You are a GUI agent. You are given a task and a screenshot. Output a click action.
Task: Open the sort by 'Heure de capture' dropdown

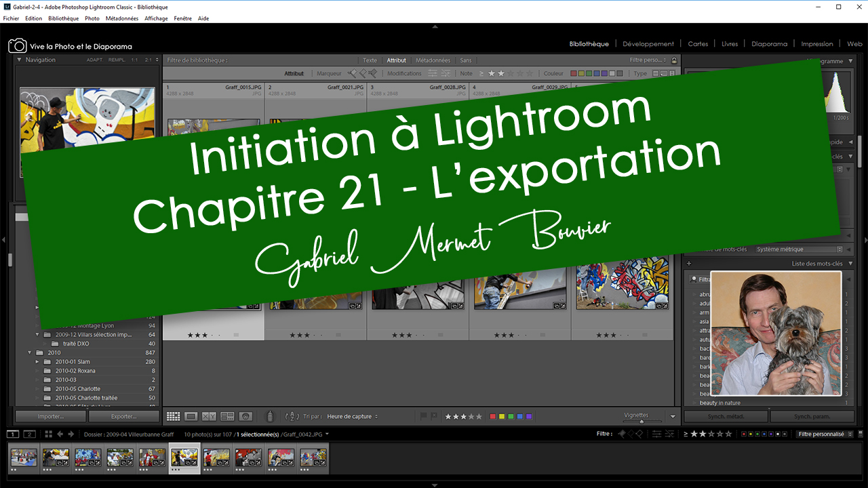[353, 417]
